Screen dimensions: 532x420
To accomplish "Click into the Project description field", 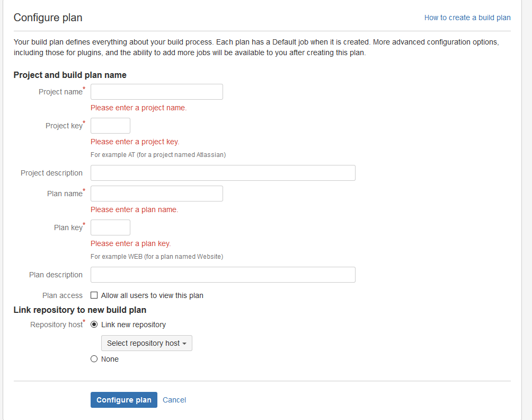I will [x=223, y=173].
